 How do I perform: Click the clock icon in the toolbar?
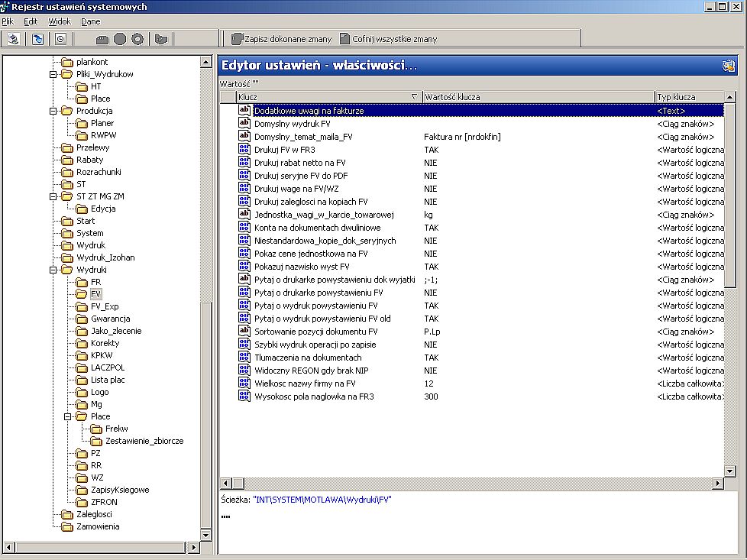[60, 39]
